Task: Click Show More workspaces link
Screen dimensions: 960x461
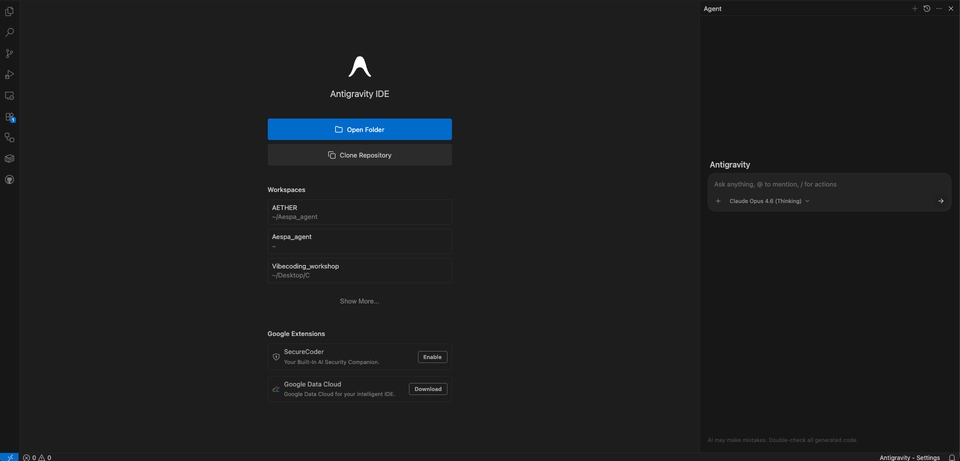Action: tap(359, 301)
